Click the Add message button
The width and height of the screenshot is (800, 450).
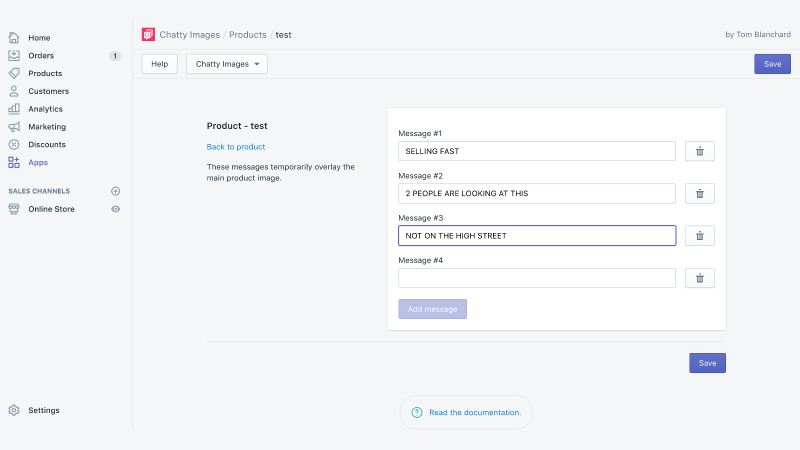[x=432, y=309]
